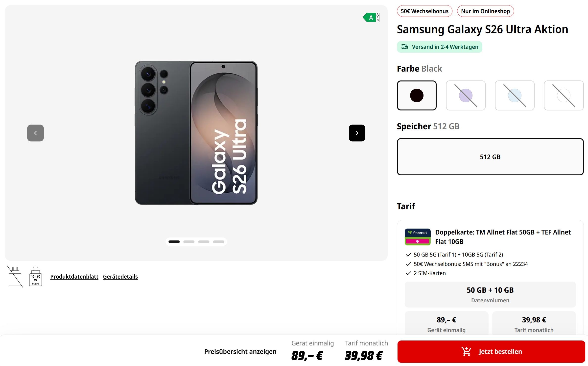Click the freenet Telekom tariff logo

[x=417, y=237]
